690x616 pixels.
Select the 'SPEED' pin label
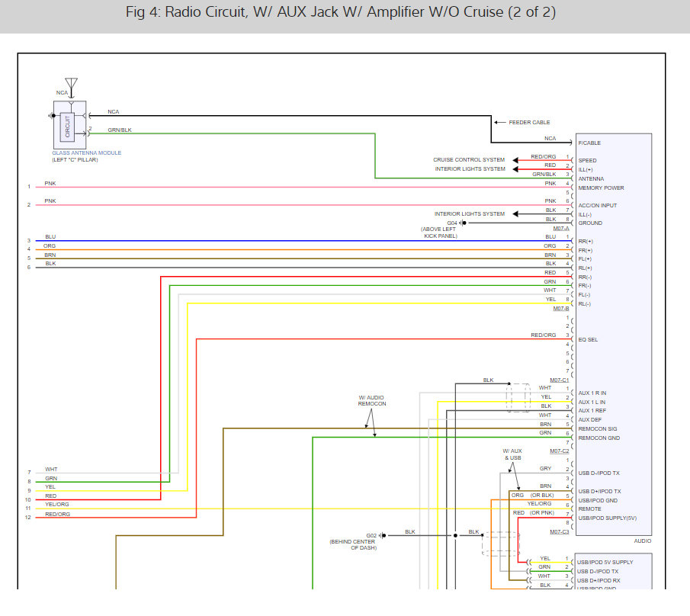tap(588, 161)
